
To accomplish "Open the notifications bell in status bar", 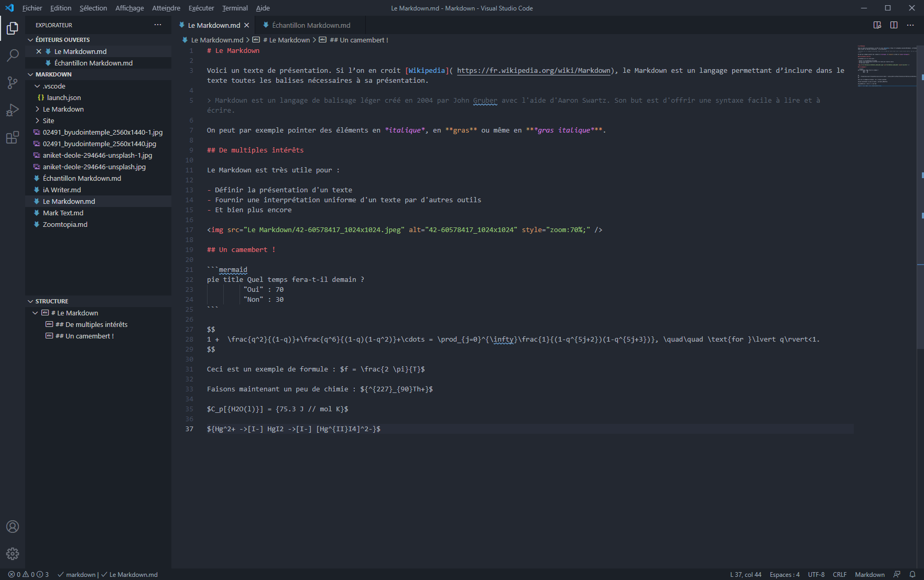I will (912, 574).
